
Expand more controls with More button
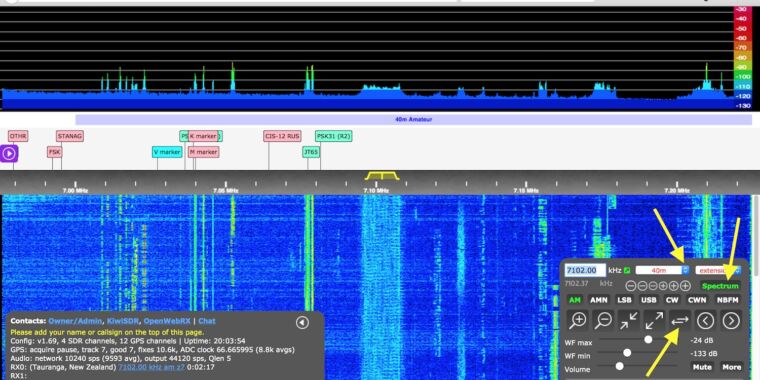pos(731,367)
